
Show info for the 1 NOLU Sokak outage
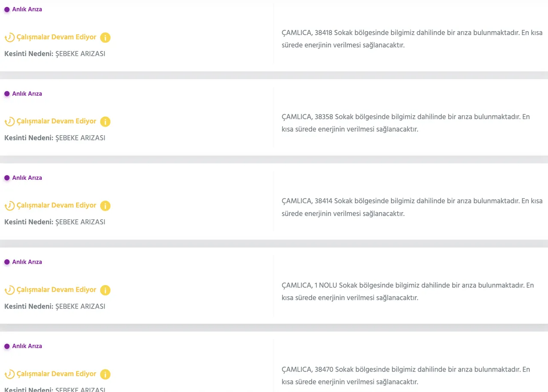pos(105,290)
